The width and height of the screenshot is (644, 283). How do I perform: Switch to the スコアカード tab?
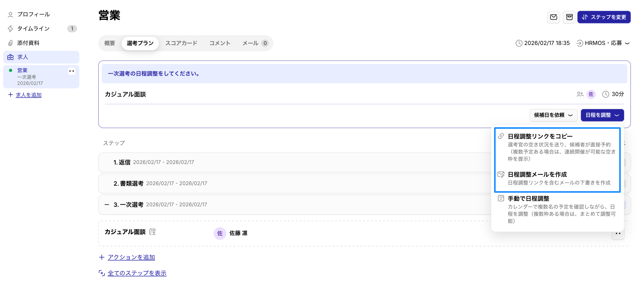tap(181, 43)
